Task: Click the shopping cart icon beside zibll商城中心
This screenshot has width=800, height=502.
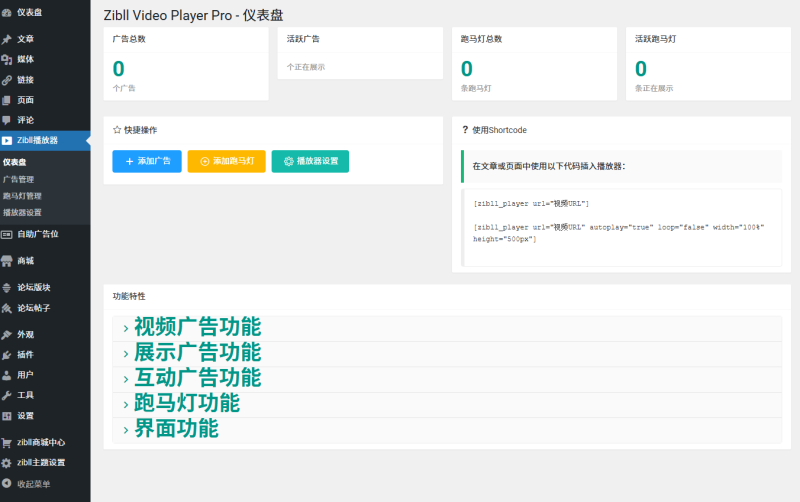Action: point(7,443)
